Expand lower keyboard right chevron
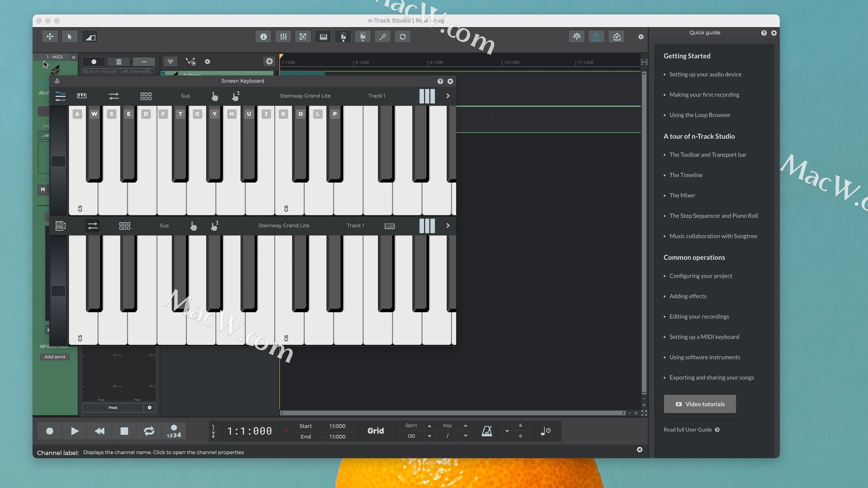 coord(448,225)
